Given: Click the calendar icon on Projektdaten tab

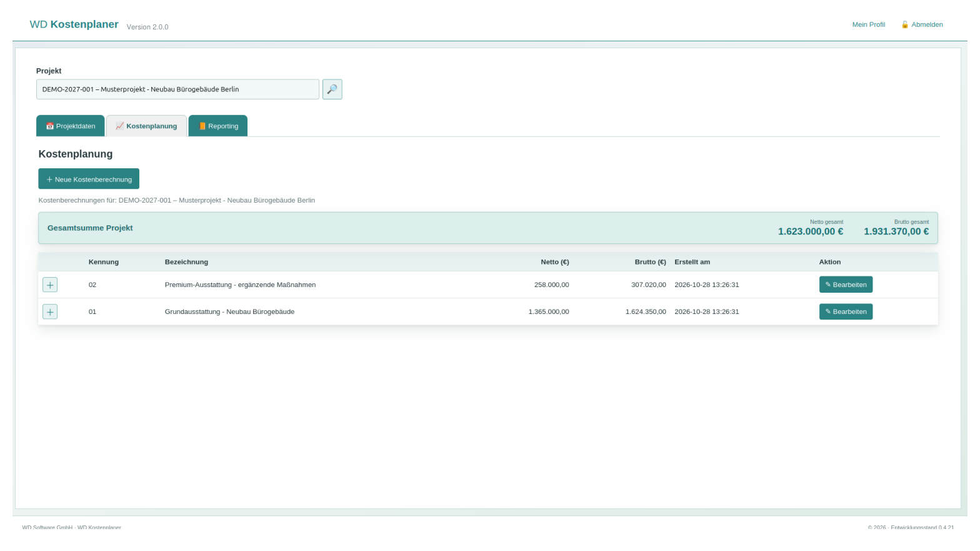Looking at the screenshot, I should click(x=50, y=126).
